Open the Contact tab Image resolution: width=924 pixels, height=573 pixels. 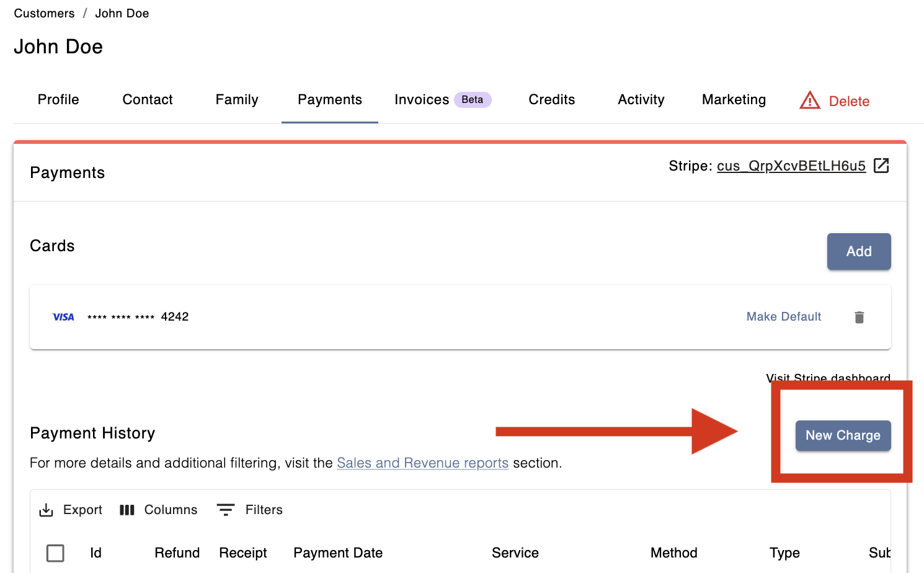[x=148, y=100]
